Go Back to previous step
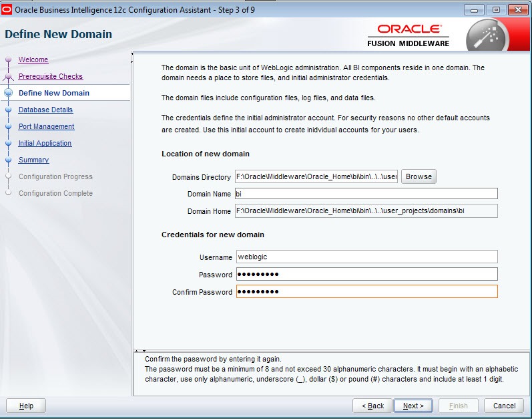Viewport: 532px width, 419px height. point(372,406)
